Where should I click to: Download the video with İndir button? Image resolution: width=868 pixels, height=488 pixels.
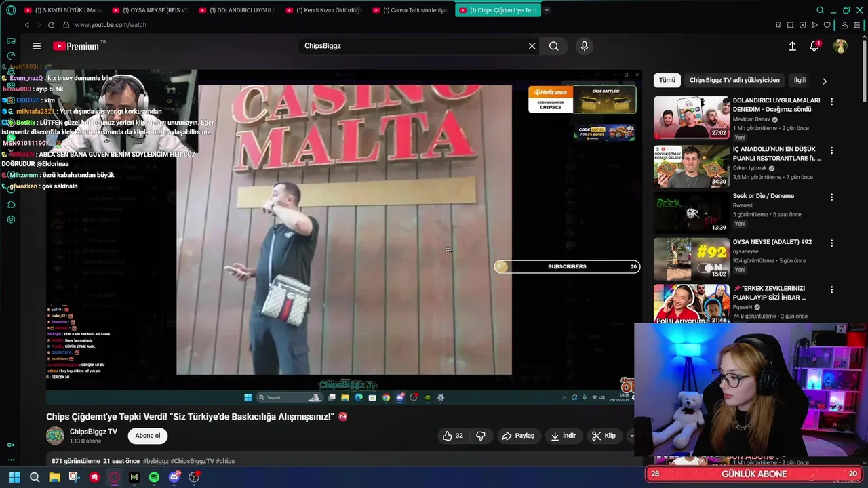tap(563, 436)
